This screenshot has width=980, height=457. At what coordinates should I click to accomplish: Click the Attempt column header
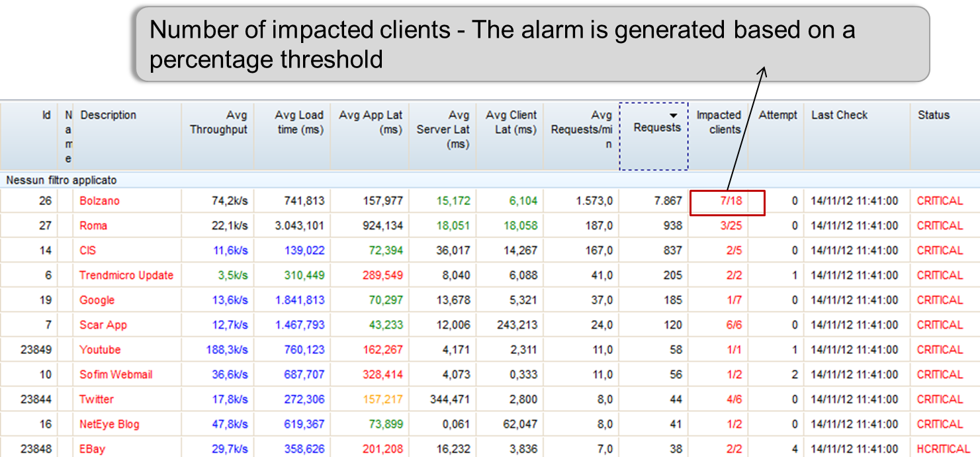pos(777,136)
